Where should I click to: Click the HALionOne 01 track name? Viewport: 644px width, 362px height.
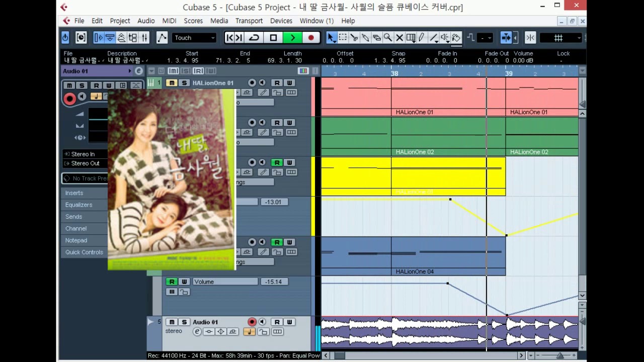[213, 83]
